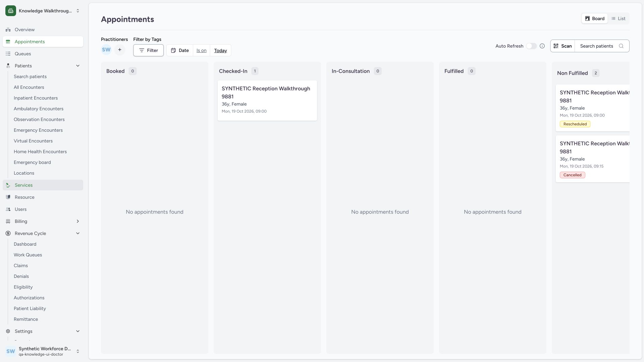
Task: Click the Remittance sidebar item
Action: [26, 319]
